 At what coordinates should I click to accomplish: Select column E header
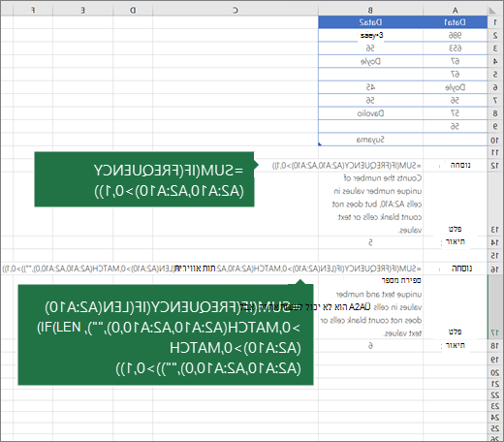pos(83,11)
